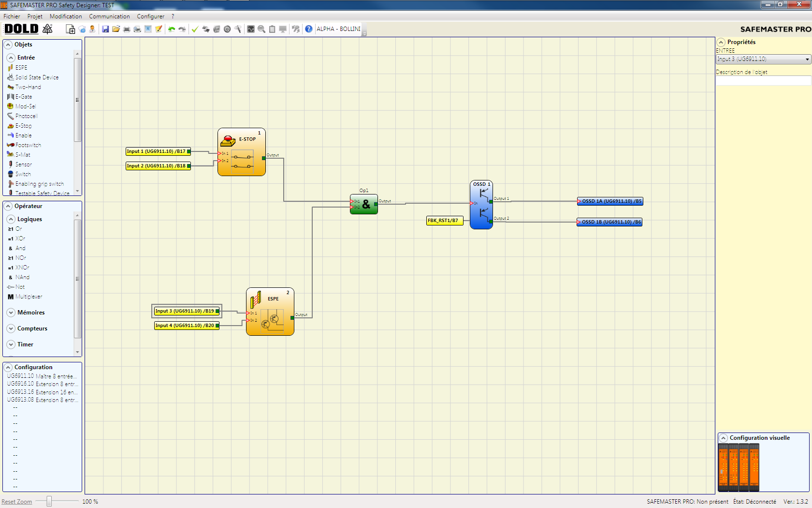Click the password key icon

point(296,30)
